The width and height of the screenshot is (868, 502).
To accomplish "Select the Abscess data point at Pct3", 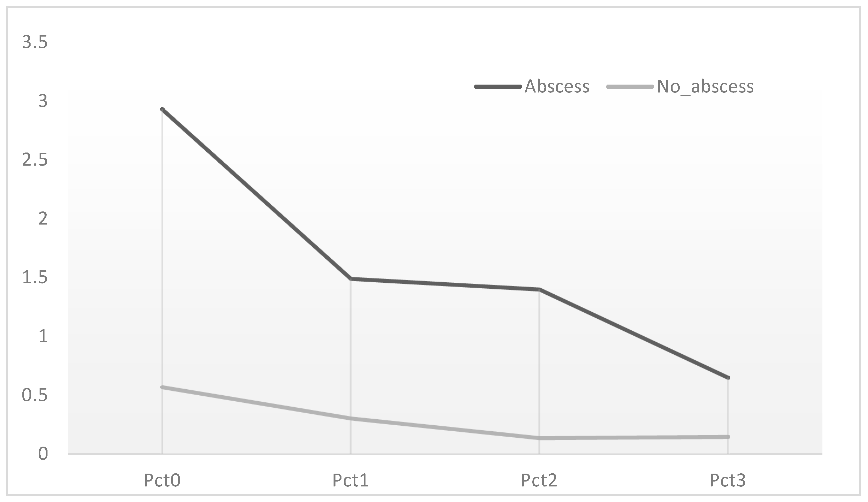I will click(727, 378).
